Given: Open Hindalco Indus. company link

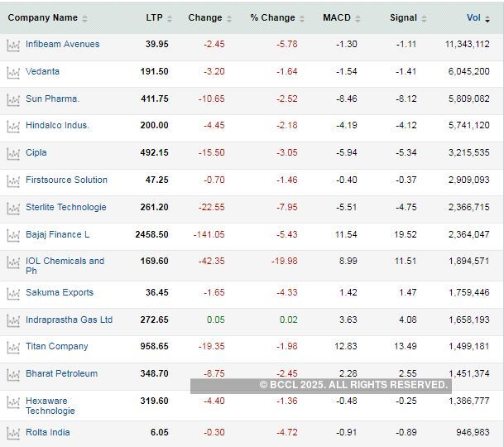Looking at the screenshot, I should click(x=57, y=125).
